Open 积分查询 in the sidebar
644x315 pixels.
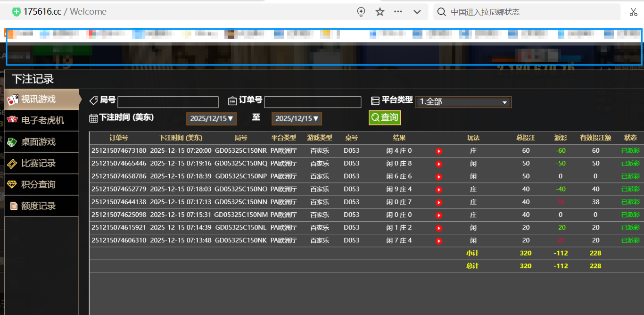41,185
